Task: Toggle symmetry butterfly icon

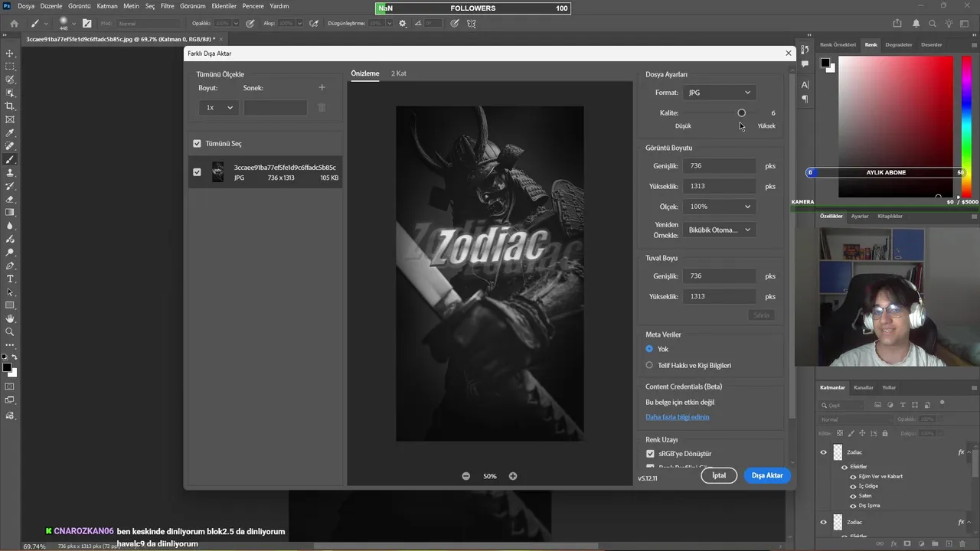Action: click(x=472, y=24)
